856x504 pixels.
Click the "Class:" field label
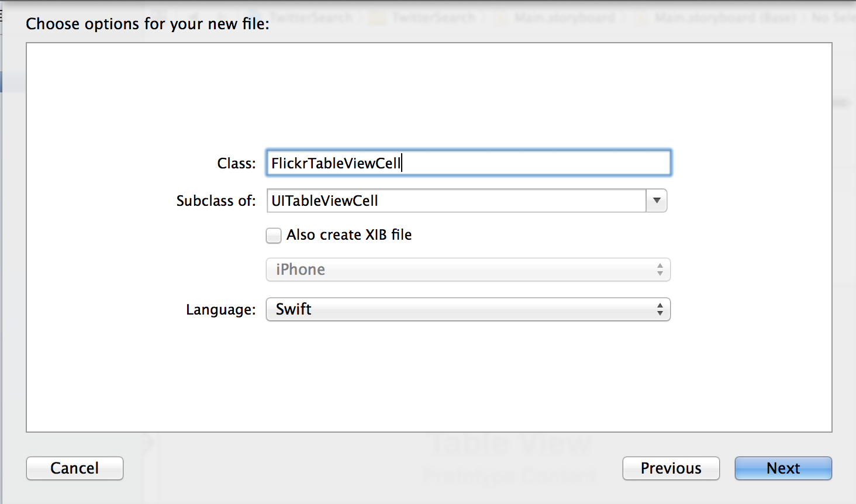pyautogui.click(x=236, y=164)
